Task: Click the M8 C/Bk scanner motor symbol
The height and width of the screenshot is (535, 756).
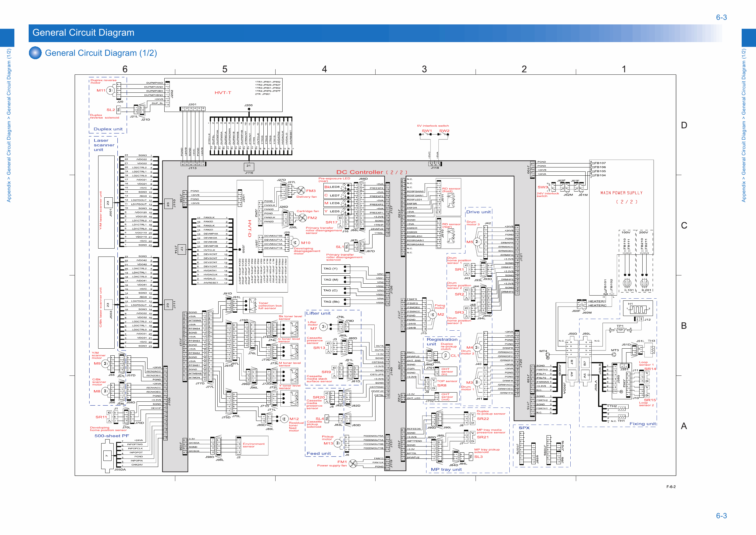Action: coord(105,391)
